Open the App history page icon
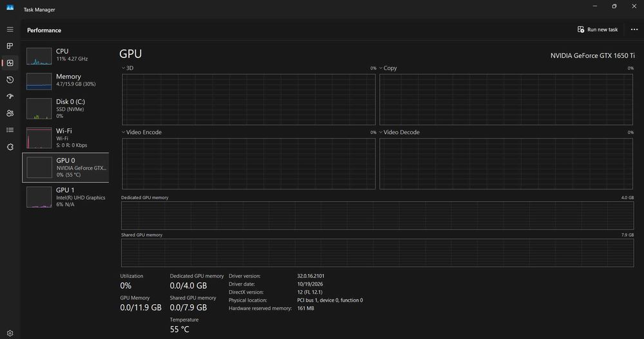Image resolution: width=644 pixels, height=339 pixels. tap(10, 80)
